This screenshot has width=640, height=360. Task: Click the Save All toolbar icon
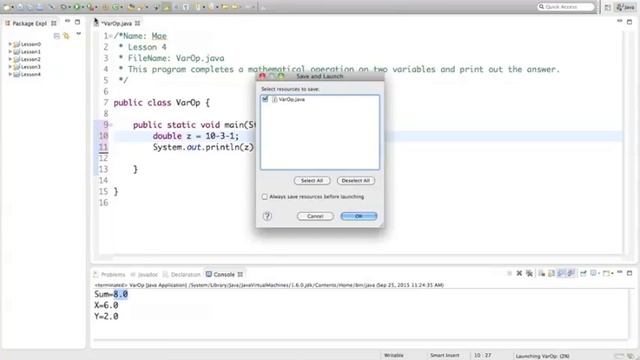[x=30, y=7]
